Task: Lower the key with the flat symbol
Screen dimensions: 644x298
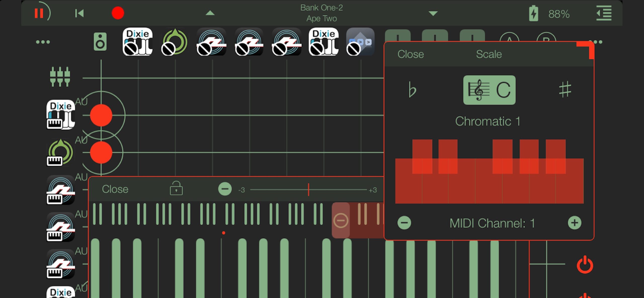Action: [412, 89]
